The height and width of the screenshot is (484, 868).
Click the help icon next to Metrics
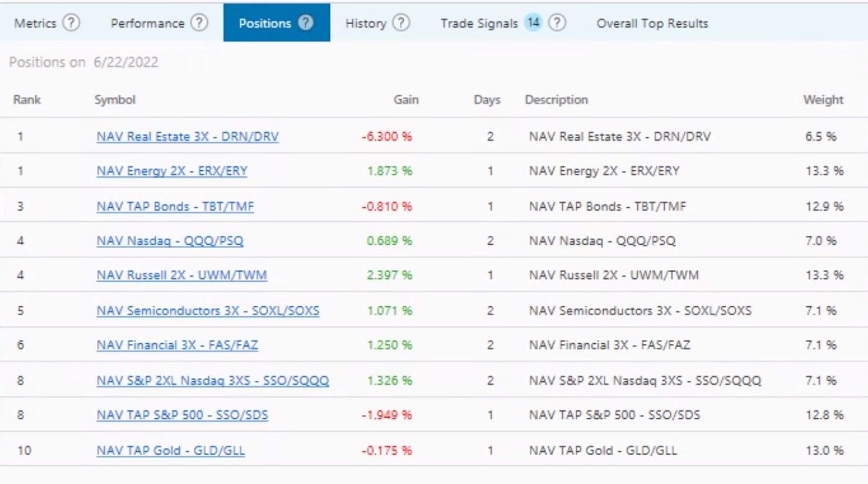pyautogui.click(x=71, y=23)
